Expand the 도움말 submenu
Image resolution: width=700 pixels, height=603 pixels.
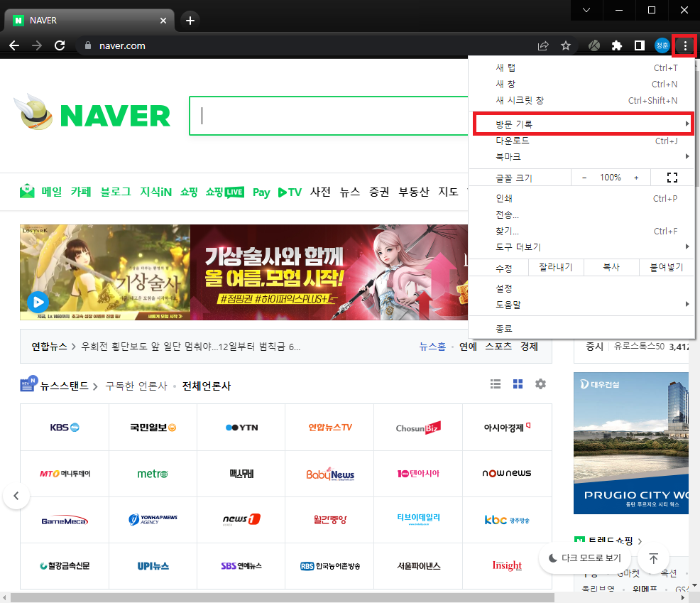click(581, 305)
